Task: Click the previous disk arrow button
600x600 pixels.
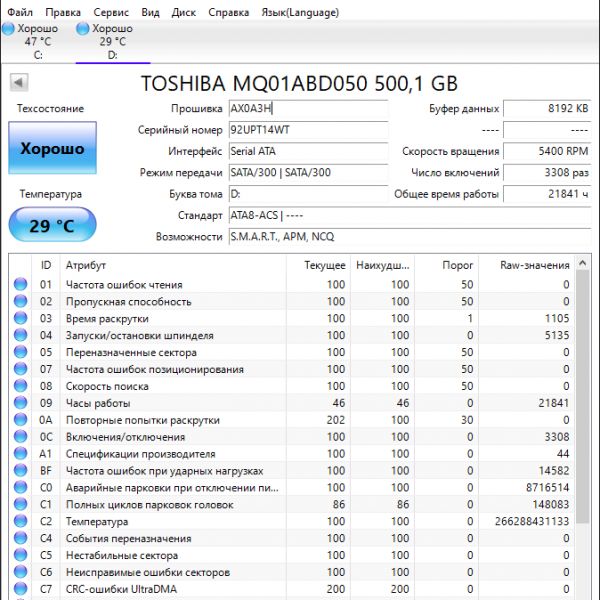Action: tap(18, 83)
